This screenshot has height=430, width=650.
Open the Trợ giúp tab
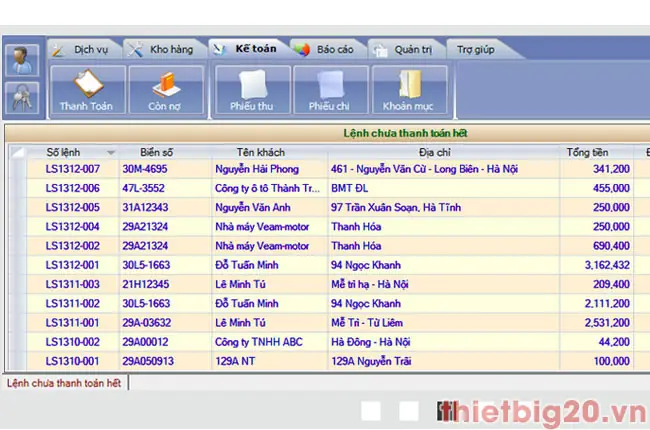(x=478, y=48)
